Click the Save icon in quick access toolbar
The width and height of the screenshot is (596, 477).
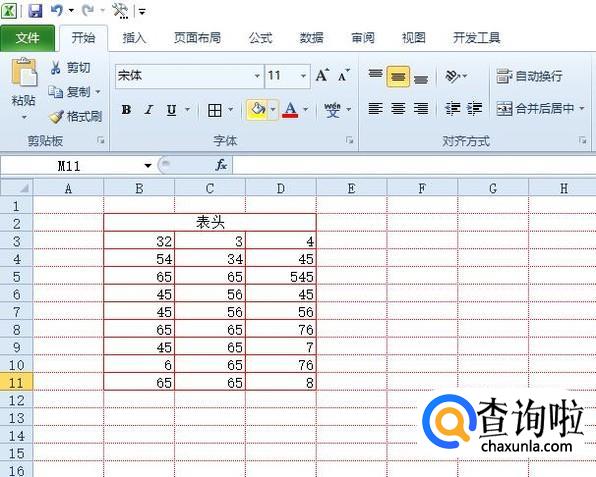pyautogui.click(x=35, y=11)
